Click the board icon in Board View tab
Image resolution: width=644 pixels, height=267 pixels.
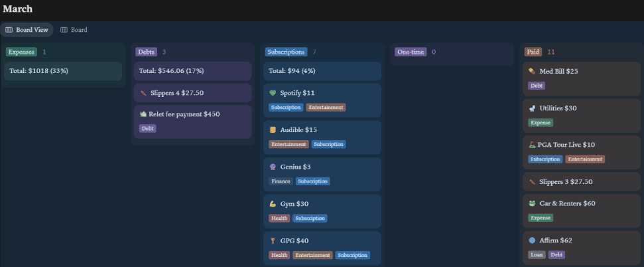(x=9, y=30)
